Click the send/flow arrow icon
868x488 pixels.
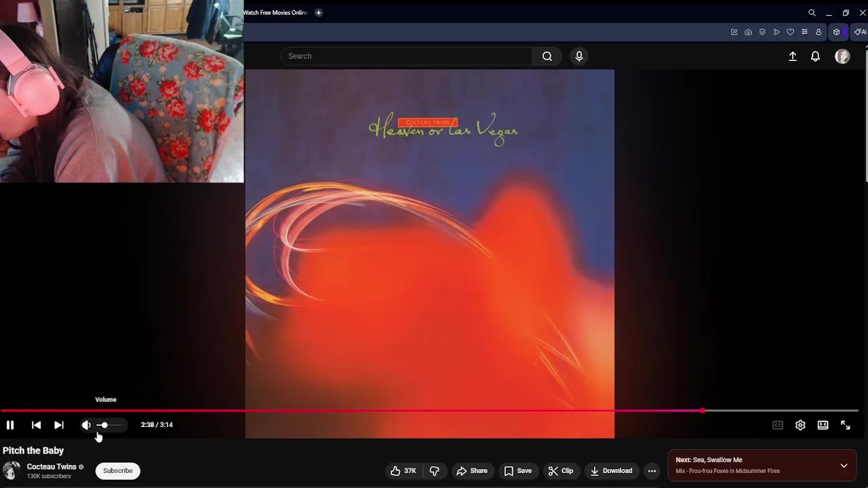776,32
